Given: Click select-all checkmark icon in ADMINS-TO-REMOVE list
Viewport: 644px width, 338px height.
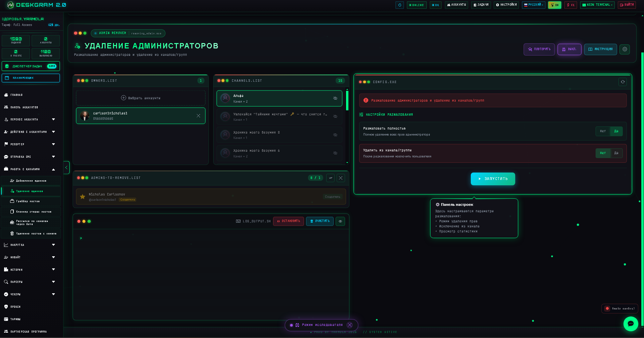Looking at the screenshot, I should (x=331, y=178).
